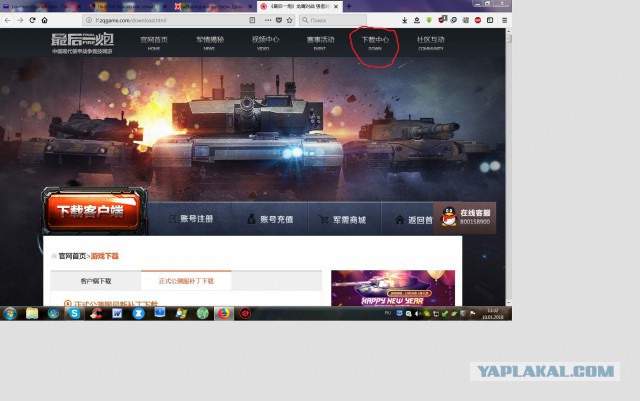
Task: Open the Firefox downloads arrow icon
Action: [x=404, y=20]
